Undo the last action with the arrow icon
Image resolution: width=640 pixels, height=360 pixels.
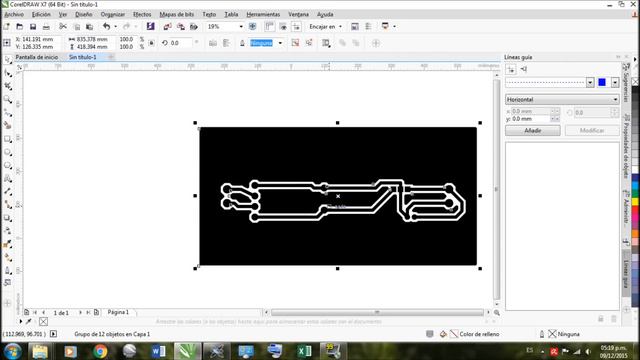coord(107,27)
